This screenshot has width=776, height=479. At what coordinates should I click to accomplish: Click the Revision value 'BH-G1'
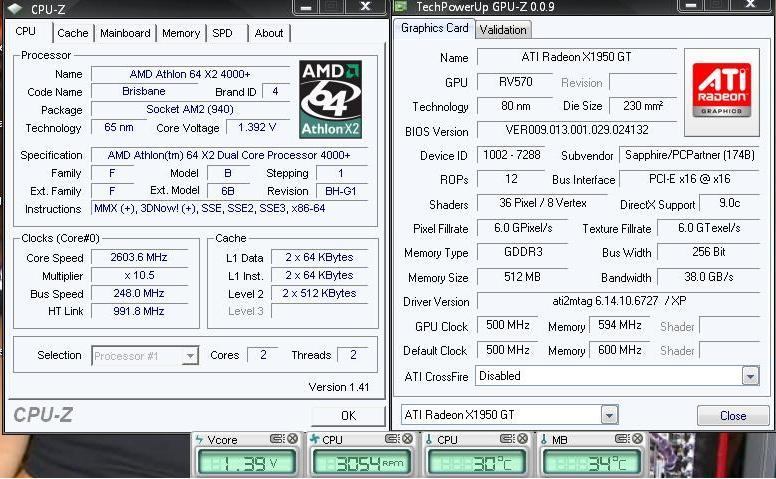(341, 191)
